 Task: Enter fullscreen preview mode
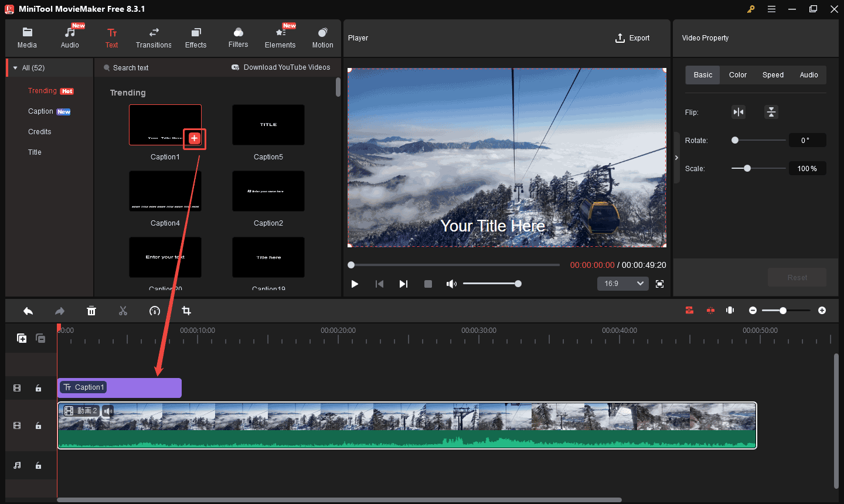point(659,284)
